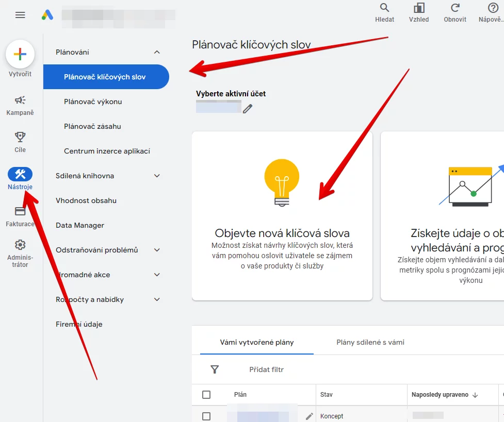Open Data Manager

tap(80, 225)
